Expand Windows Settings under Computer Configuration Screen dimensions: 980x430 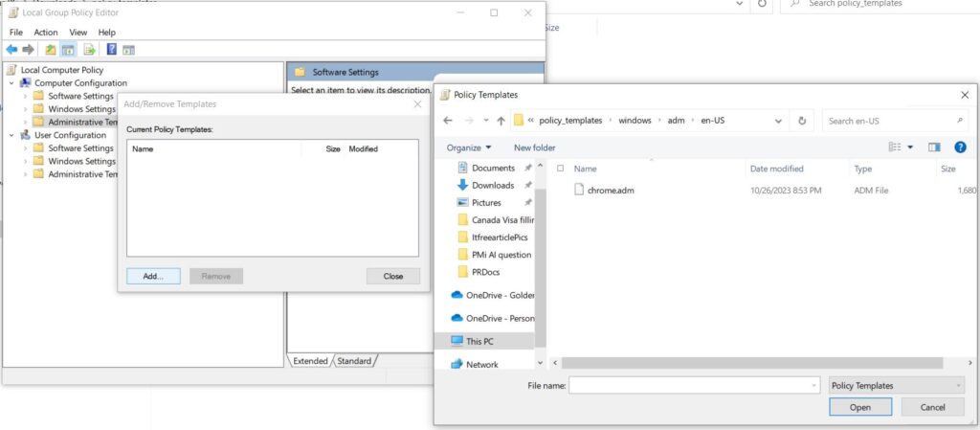click(x=25, y=109)
